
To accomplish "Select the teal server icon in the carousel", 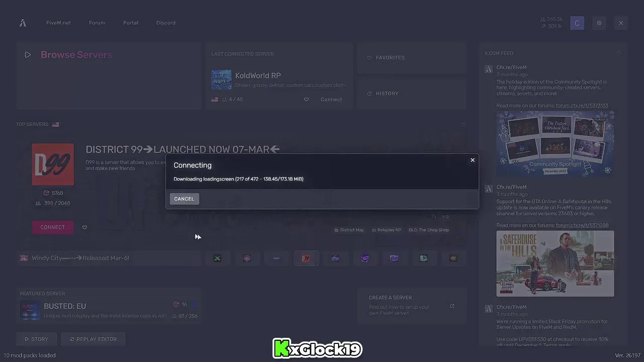I will (424, 258).
